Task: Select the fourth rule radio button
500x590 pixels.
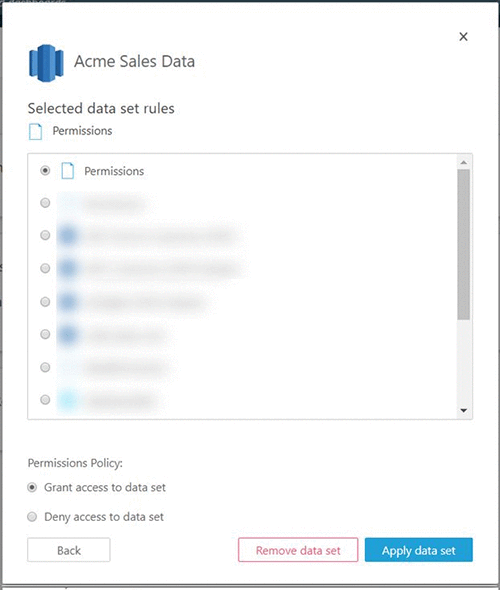Action: click(45, 268)
